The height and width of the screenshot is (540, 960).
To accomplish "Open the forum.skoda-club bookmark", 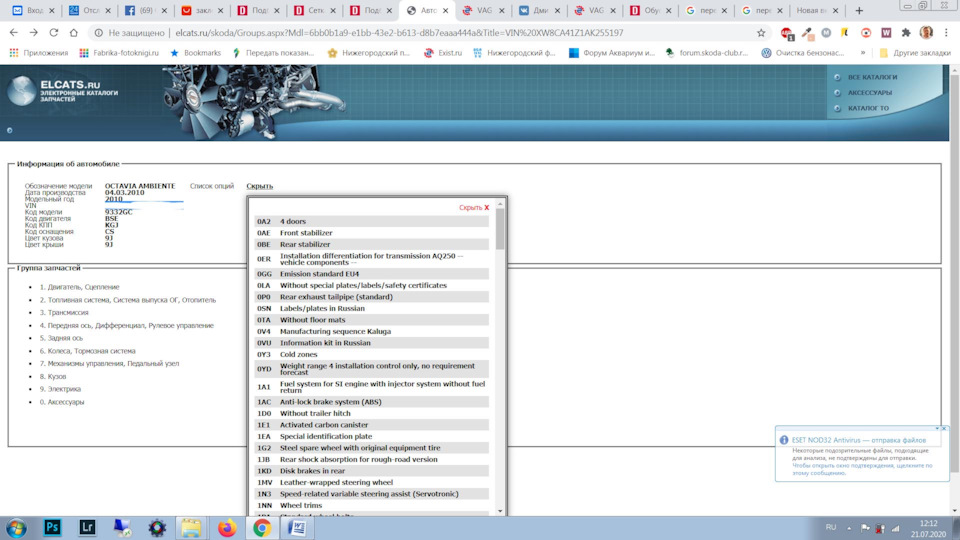I will click(707, 53).
